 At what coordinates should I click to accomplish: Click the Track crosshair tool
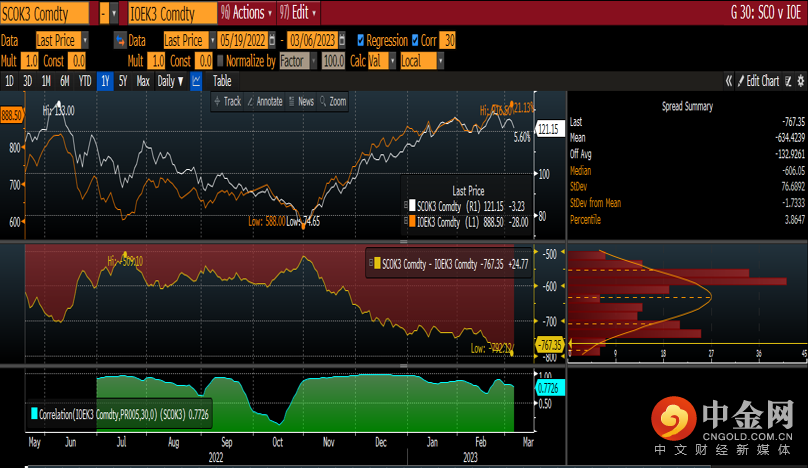coord(226,101)
